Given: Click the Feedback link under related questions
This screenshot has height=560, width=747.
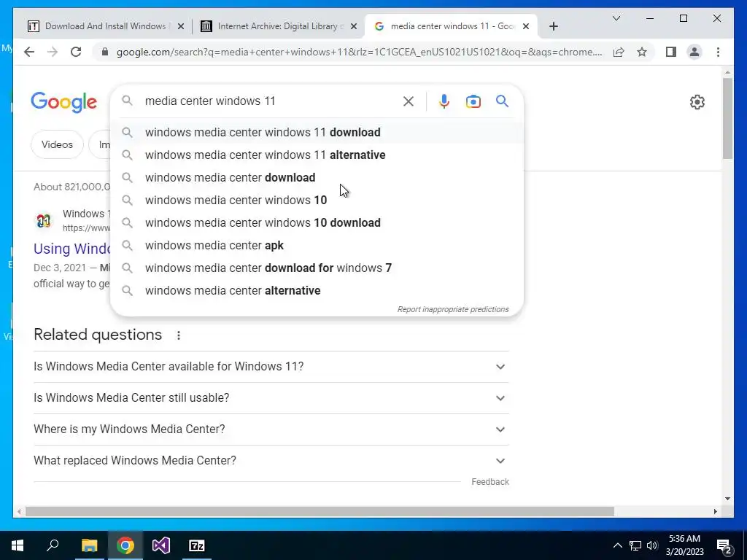Looking at the screenshot, I should 490,482.
